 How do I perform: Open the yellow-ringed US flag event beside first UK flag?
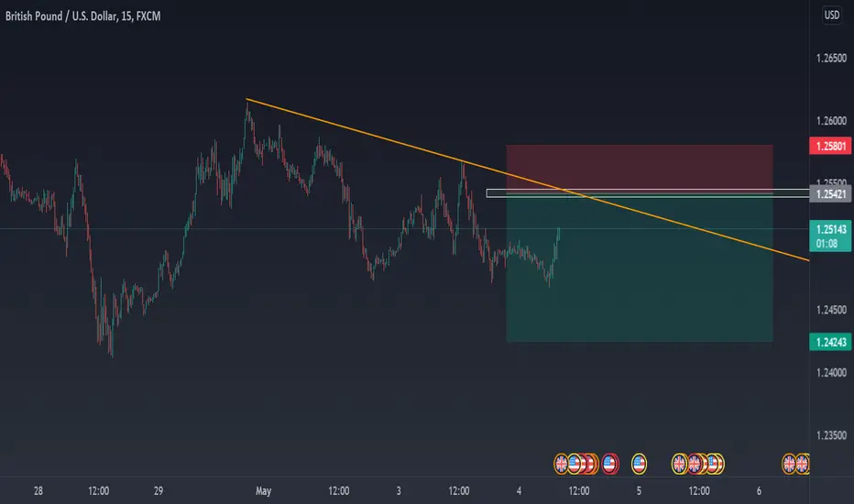(x=575, y=465)
